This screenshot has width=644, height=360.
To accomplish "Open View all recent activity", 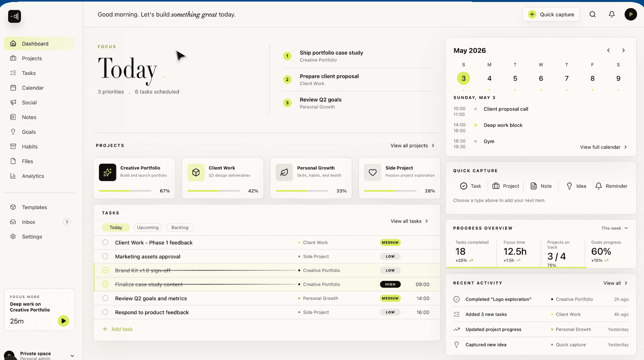I will [x=615, y=283].
